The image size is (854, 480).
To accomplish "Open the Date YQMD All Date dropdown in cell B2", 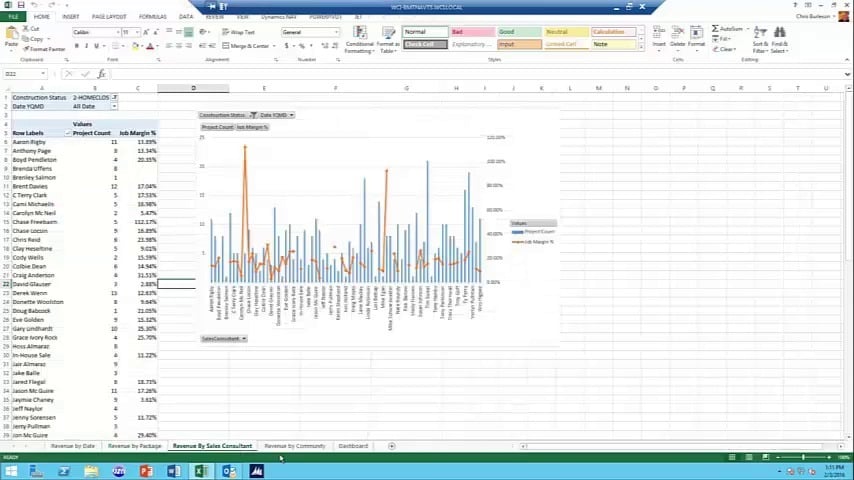I will point(114,106).
